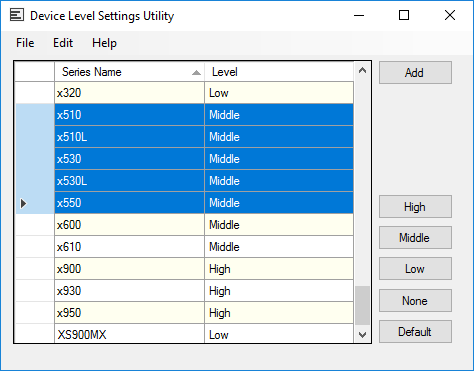Open the Edit menu
The image size is (474, 371).
[x=63, y=43]
